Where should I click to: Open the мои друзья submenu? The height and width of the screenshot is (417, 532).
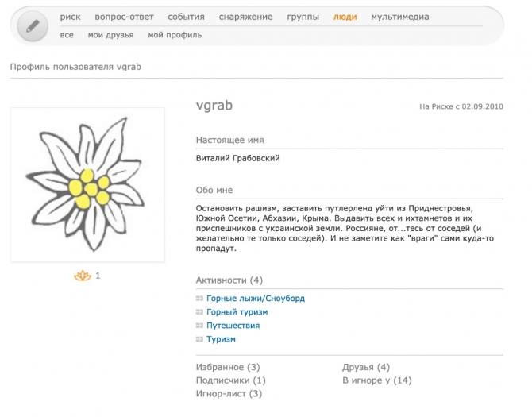pos(111,35)
